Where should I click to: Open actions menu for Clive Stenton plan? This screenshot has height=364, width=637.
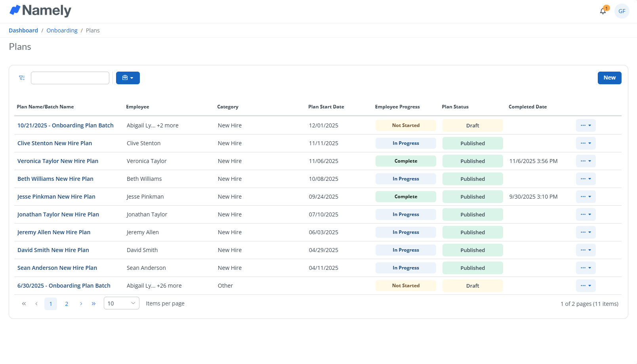(x=586, y=143)
